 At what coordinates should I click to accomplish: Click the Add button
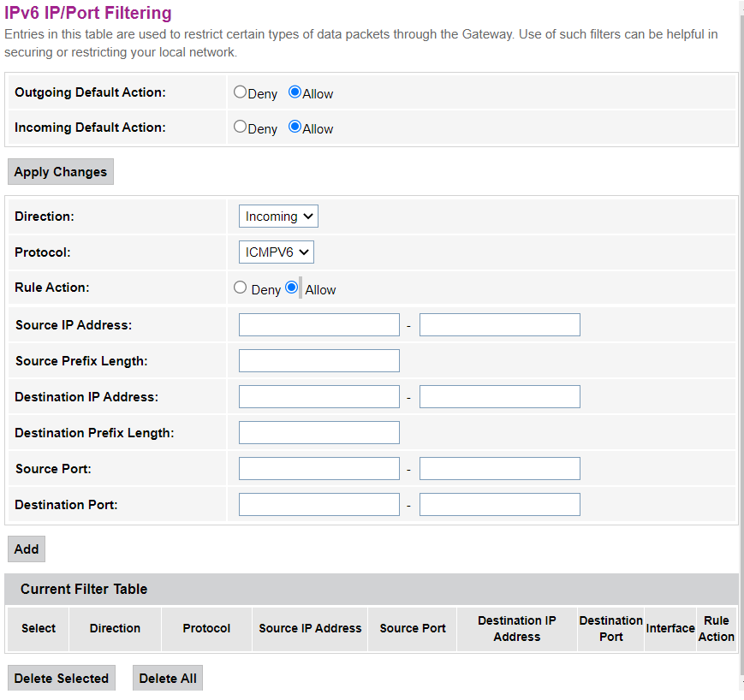(x=27, y=549)
